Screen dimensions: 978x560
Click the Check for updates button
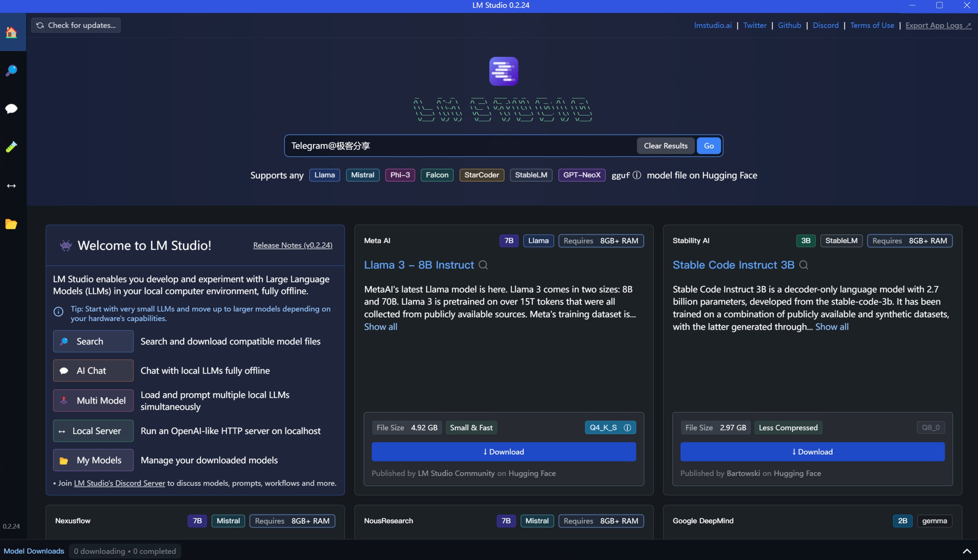tap(76, 25)
